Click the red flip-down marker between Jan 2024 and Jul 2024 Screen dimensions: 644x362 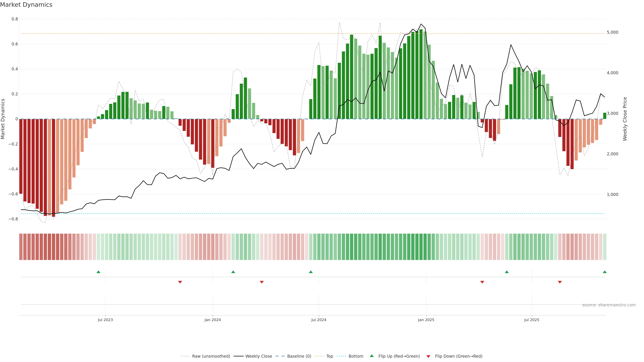[262, 282]
